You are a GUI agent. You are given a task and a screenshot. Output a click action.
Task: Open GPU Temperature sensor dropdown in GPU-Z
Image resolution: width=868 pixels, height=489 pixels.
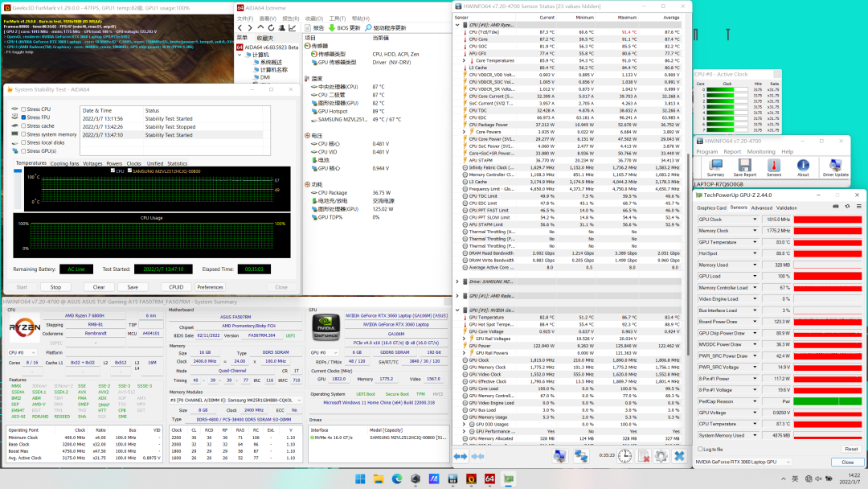click(755, 243)
